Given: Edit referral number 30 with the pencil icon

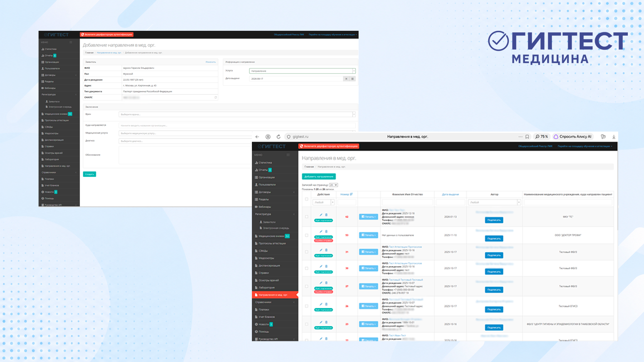Looking at the screenshot, I should (321, 266).
